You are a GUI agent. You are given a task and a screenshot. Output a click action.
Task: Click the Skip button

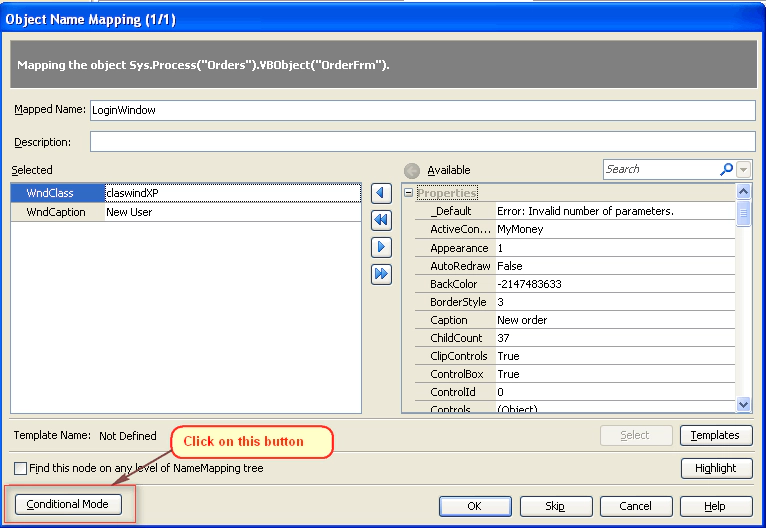click(556, 506)
